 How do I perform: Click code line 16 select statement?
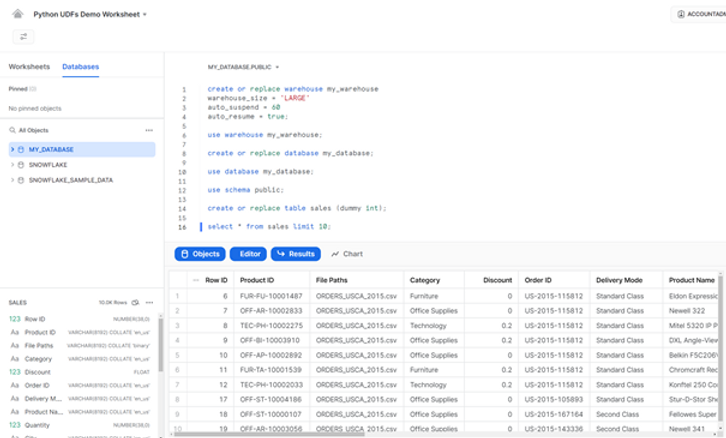[269, 226]
